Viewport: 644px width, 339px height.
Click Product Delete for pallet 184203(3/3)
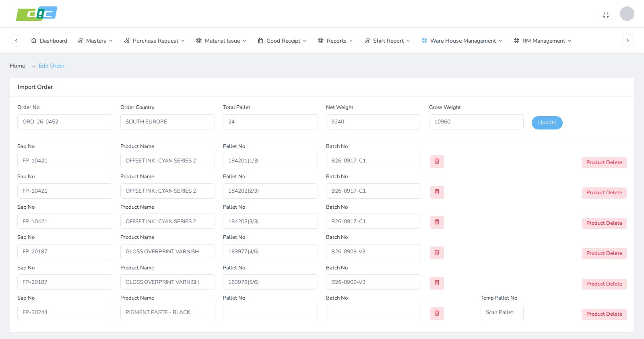(604, 223)
